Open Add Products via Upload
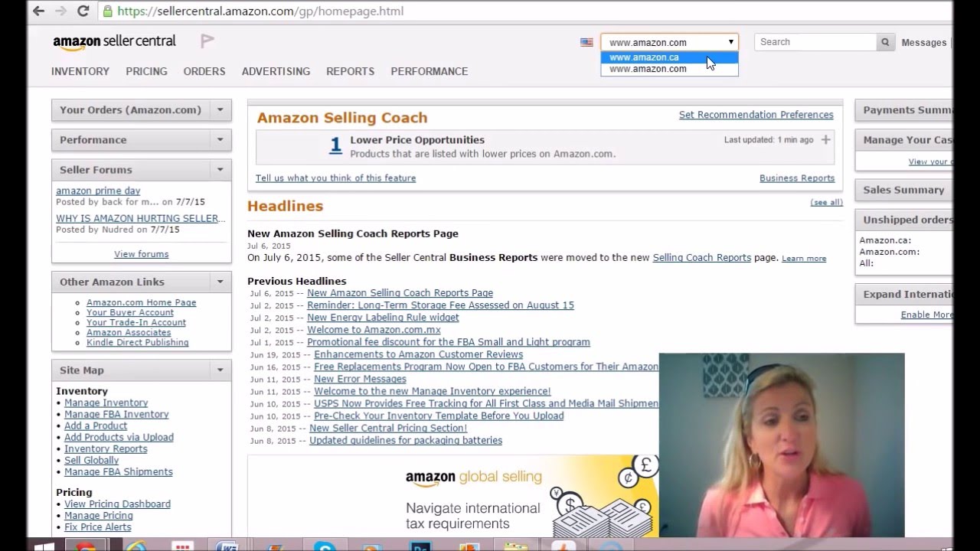980x551 pixels. 119,437
